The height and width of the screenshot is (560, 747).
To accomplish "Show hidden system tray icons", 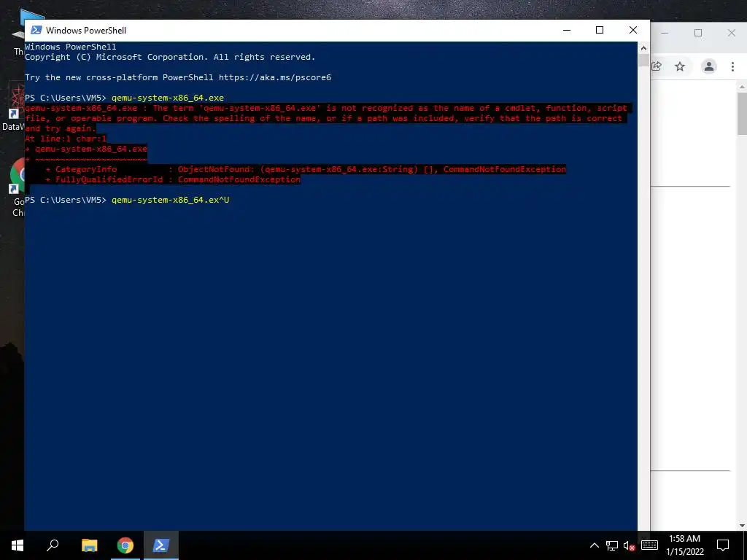I will [594, 545].
